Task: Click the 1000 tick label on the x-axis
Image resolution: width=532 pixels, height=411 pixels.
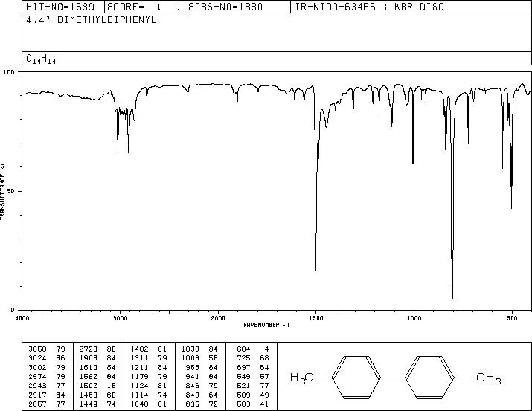Action: coord(414,318)
